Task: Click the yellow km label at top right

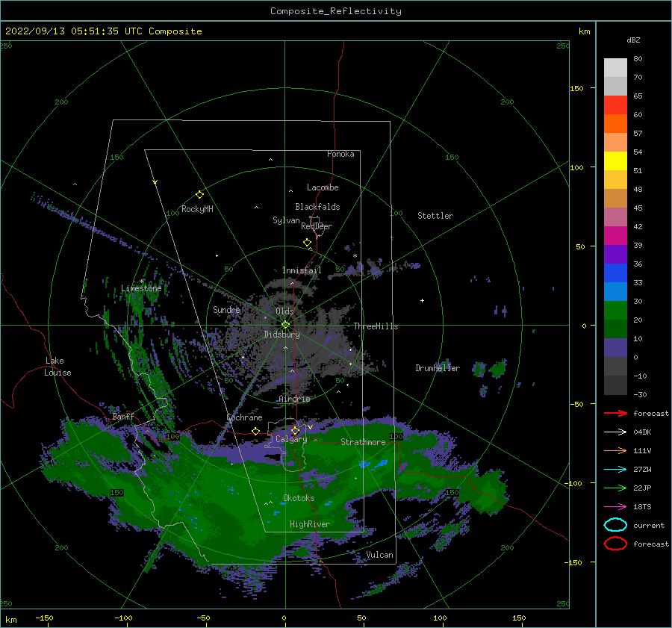Action: tap(584, 31)
